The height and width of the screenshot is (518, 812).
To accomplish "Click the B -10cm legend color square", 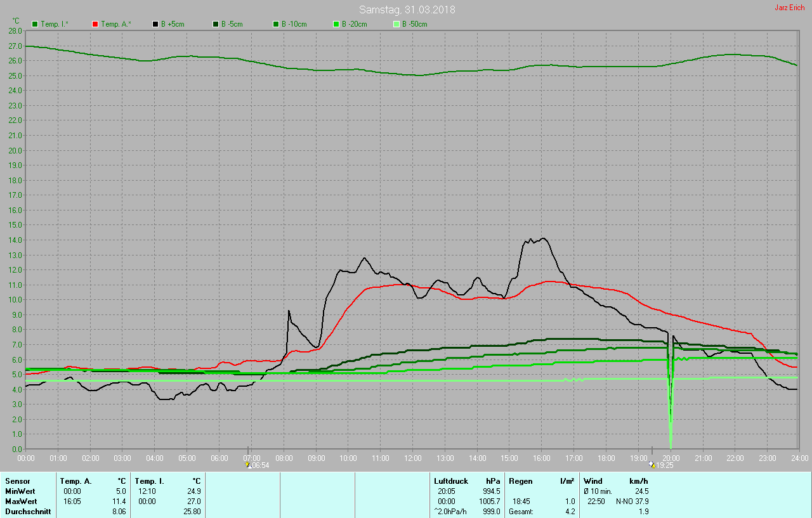I will click(x=276, y=24).
